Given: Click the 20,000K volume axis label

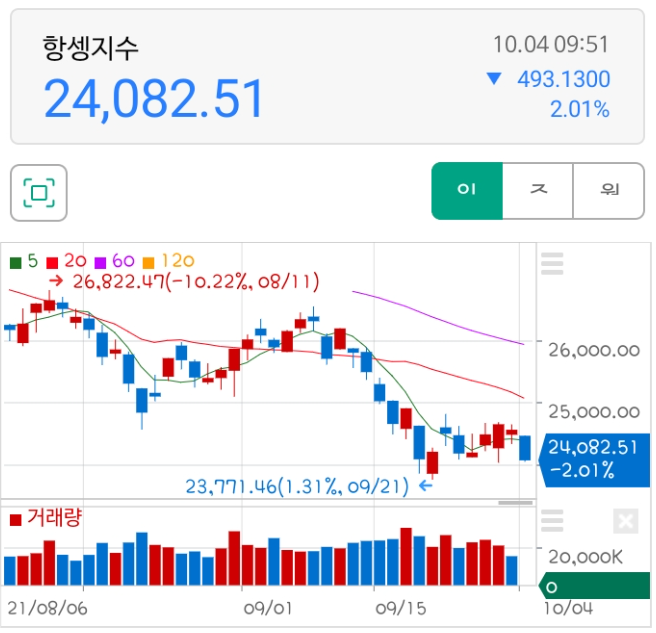Looking at the screenshot, I should click(x=586, y=557).
